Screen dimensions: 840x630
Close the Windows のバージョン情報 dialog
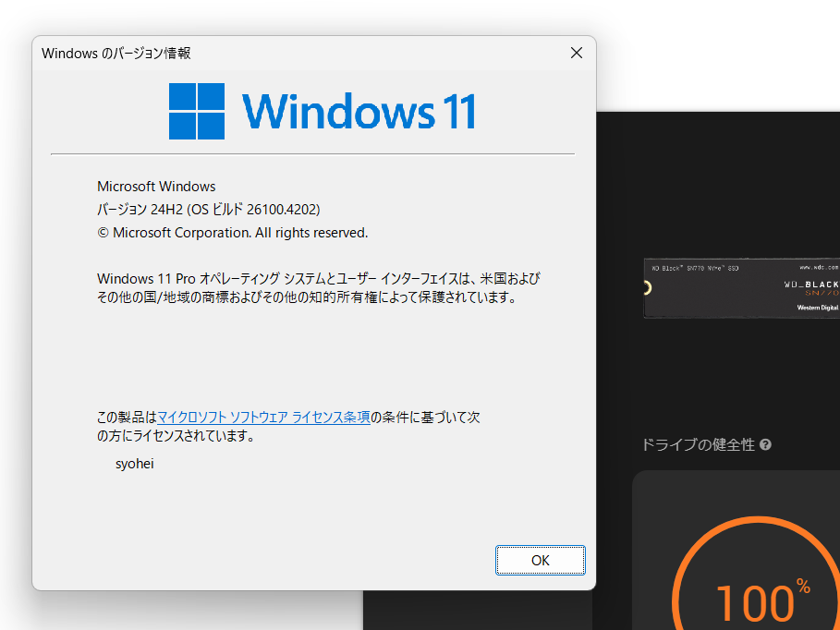[x=576, y=53]
